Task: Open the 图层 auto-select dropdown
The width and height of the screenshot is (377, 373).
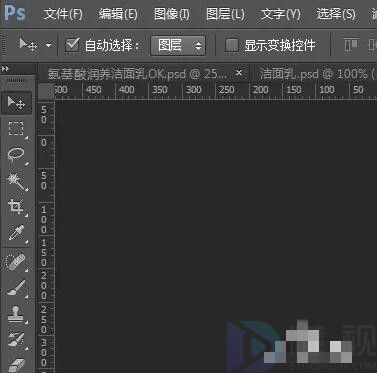Action: click(x=178, y=45)
